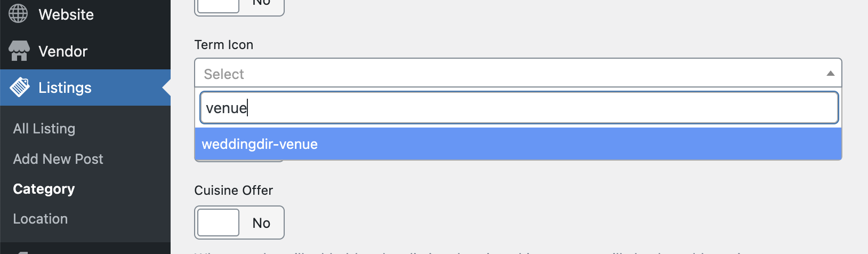Image resolution: width=868 pixels, height=254 pixels.
Task: Click the "No" text on Cuisine Offer
Action: 261,223
